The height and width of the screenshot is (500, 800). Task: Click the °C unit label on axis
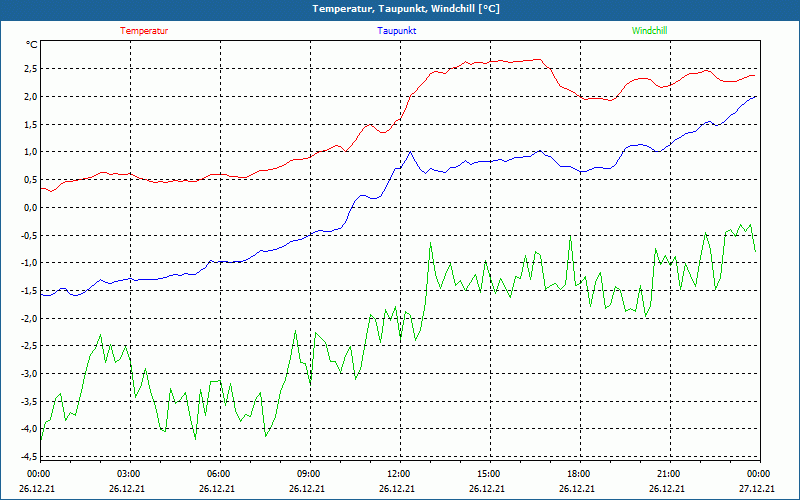[32, 45]
